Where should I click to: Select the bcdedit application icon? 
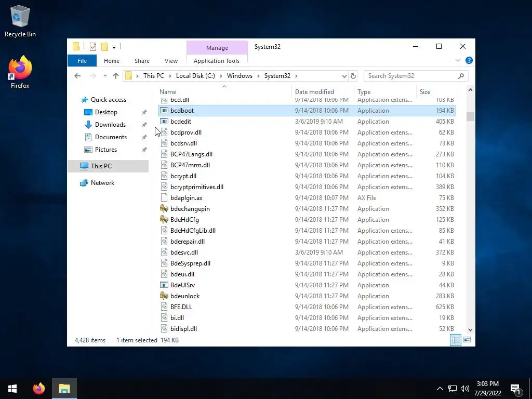[x=164, y=122]
